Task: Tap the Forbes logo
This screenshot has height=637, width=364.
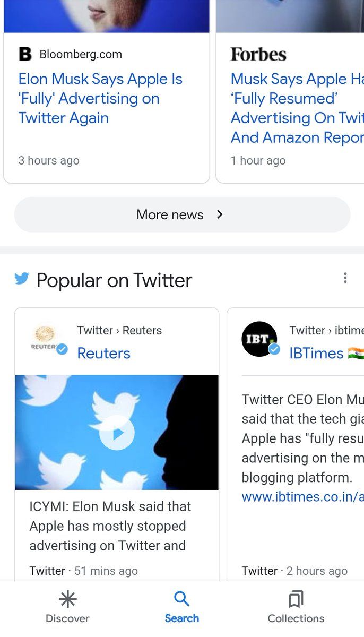Action: click(x=258, y=54)
